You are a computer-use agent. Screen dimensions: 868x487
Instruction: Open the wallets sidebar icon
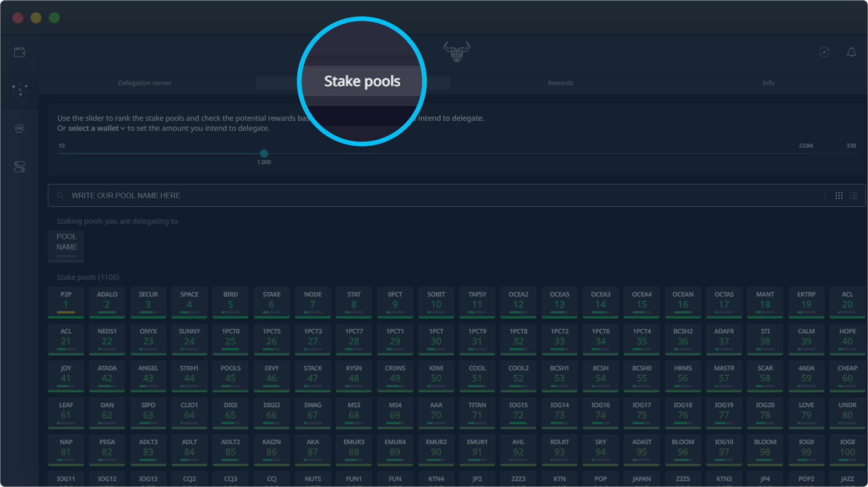[20, 52]
